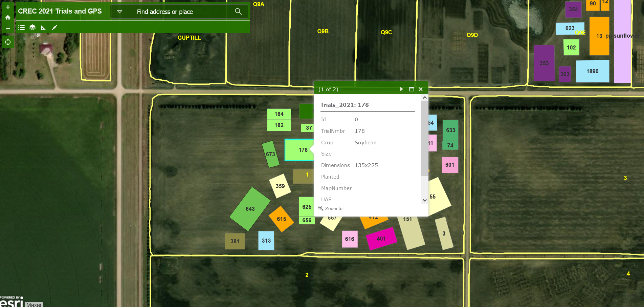
Task: Close the Trials_2021 popup
Action: (x=421, y=89)
